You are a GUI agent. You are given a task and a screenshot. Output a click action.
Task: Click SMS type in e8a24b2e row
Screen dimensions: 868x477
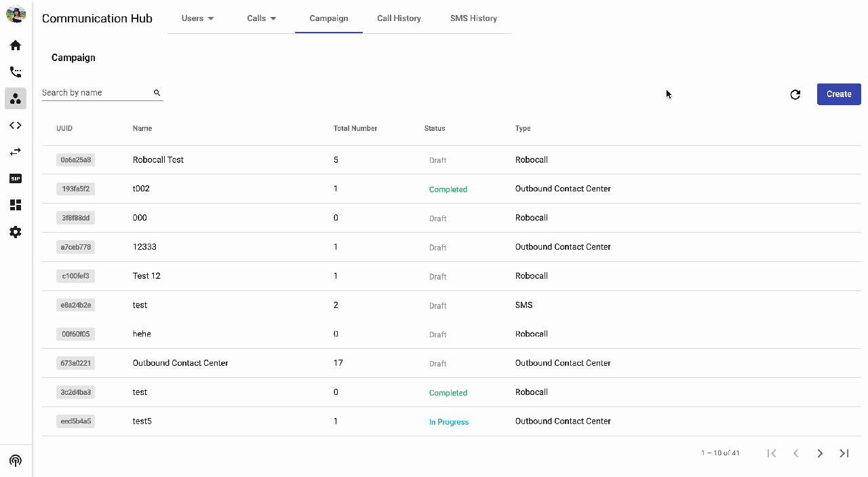pyautogui.click(x=524, y=305)
